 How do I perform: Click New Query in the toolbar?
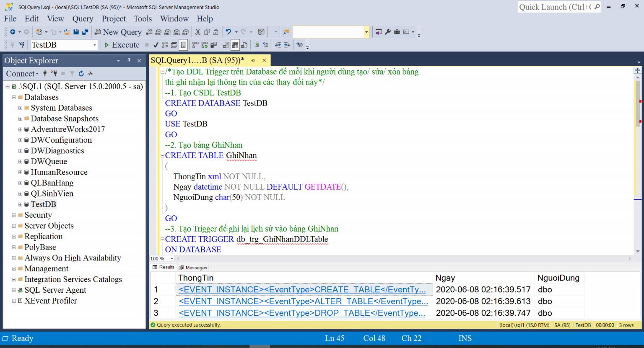[x=118, y=32]
